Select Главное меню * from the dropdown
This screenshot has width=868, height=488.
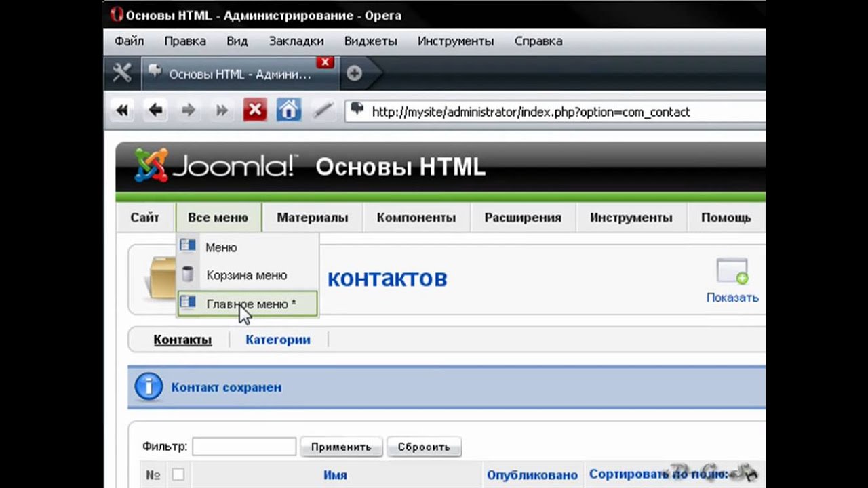click(248, 304)
